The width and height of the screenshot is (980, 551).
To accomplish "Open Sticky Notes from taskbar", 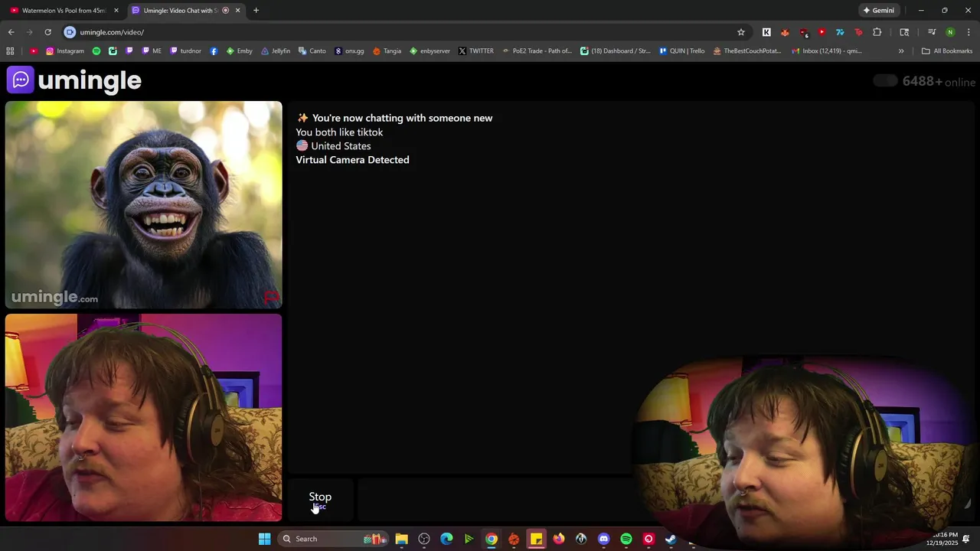I will (536, 539).
